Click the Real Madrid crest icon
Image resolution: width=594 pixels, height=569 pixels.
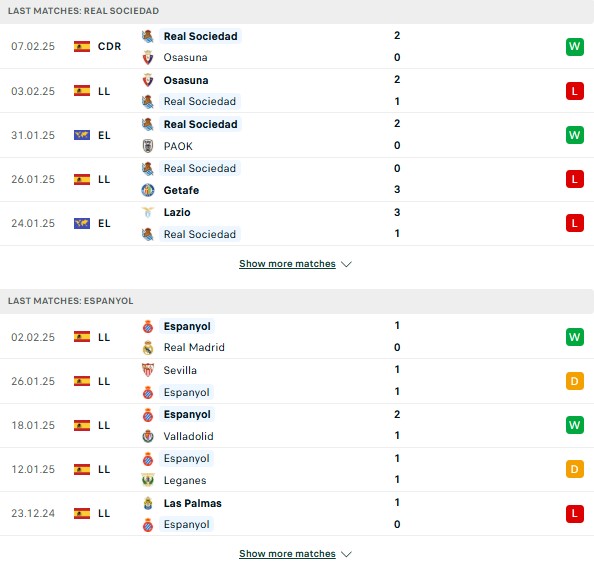(x=148, y=347)
